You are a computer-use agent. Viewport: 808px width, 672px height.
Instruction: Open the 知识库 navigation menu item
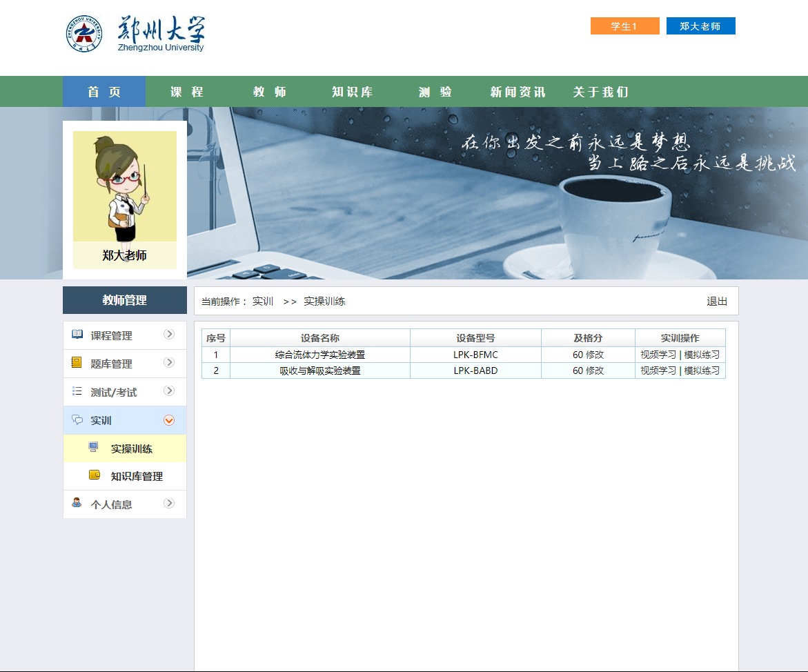coord(352,92)
